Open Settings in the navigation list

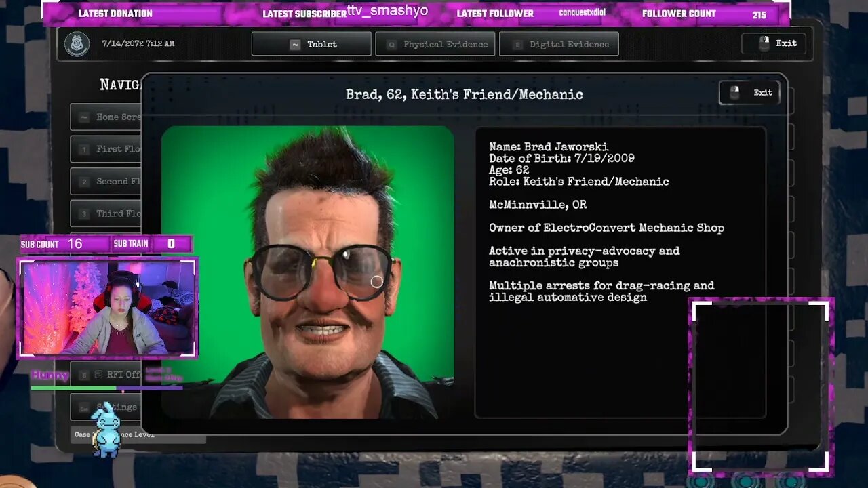point(106,407)
